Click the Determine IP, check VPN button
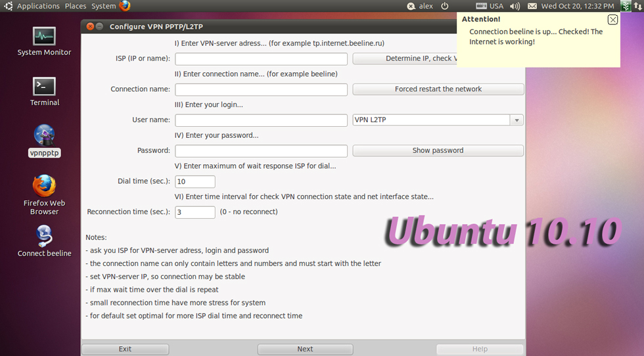 pyautogui.click(x=405, y=58)
